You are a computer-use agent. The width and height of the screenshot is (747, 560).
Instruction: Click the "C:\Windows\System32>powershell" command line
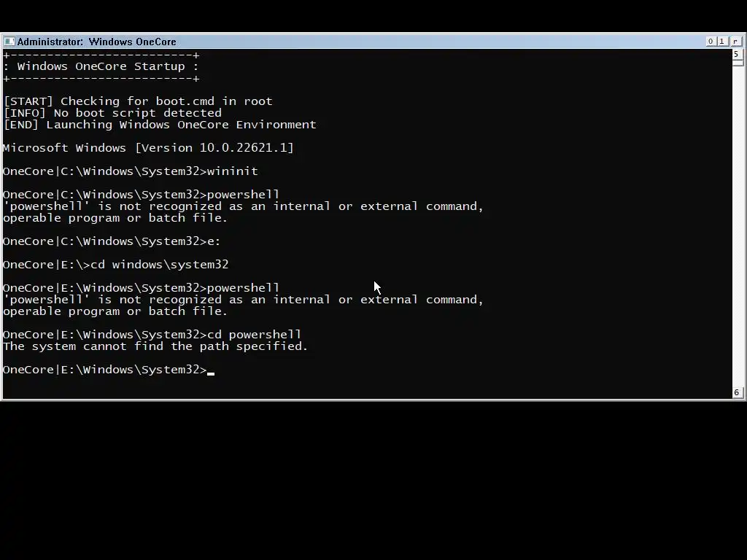coord(141,195)
